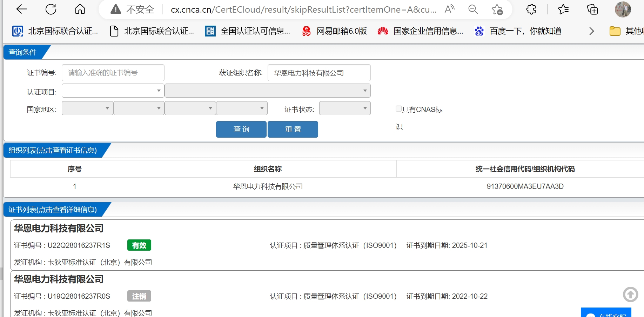644x317 pixels.
Task: Click the 查询 search button
Action: pos(241,129)
